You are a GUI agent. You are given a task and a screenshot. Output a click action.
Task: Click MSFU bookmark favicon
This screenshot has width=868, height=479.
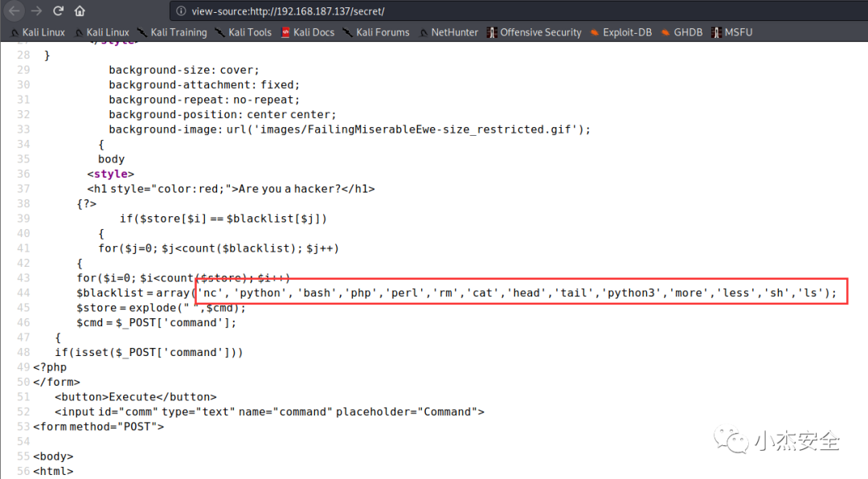coord(716,33)
